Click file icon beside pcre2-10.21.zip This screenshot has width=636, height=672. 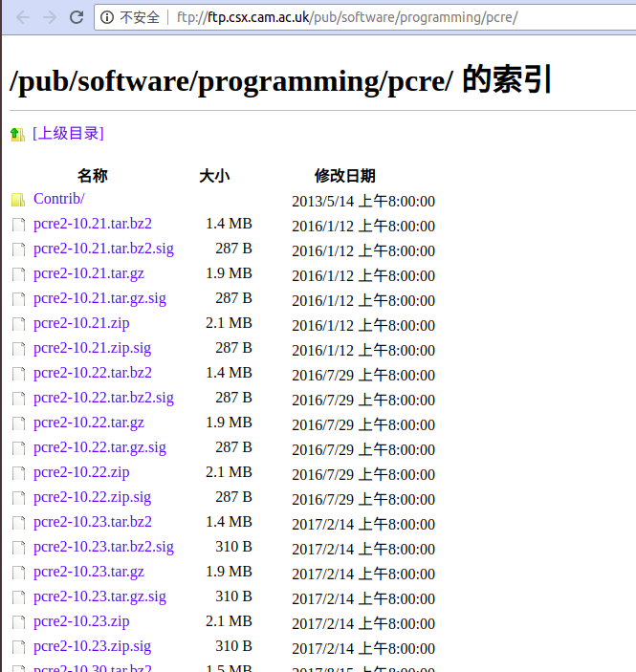18,324
